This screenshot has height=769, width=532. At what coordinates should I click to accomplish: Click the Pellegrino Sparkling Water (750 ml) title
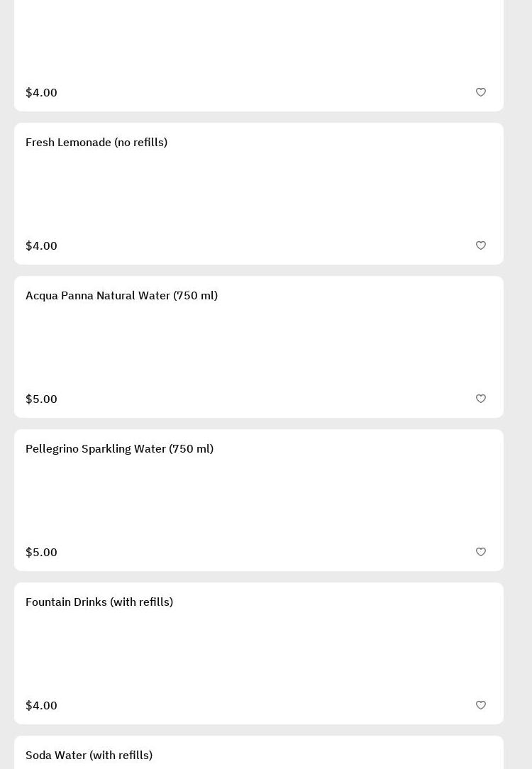point(119,449)
